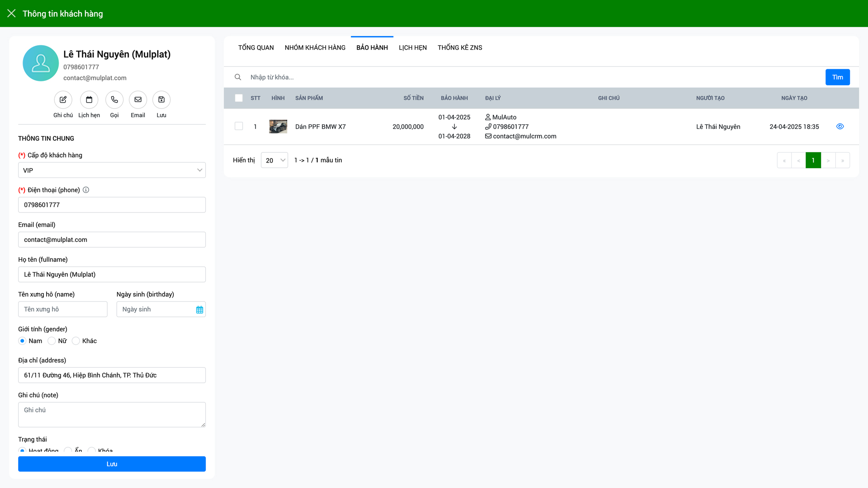The width and height of the screenshot is (868, 488).
Task: Click the Email envelope icon
Action: [138, 100]
